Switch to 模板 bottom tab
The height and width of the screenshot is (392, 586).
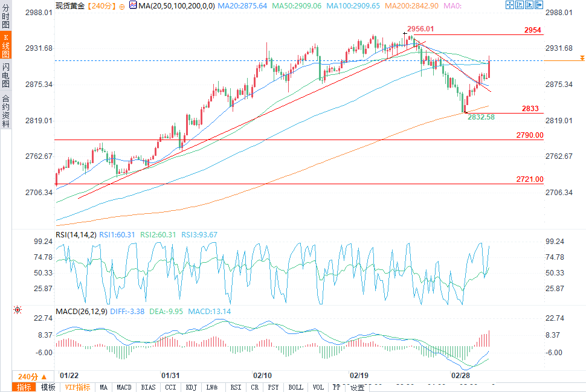(x=48, y=387)
